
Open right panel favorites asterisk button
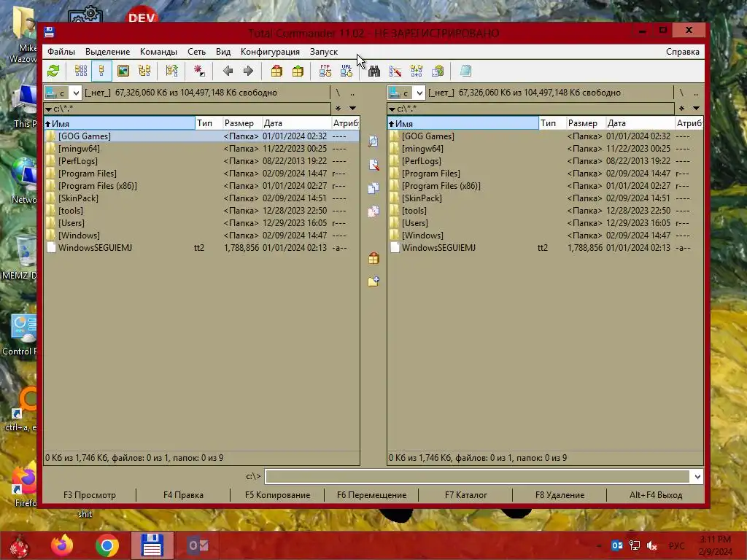682,108
